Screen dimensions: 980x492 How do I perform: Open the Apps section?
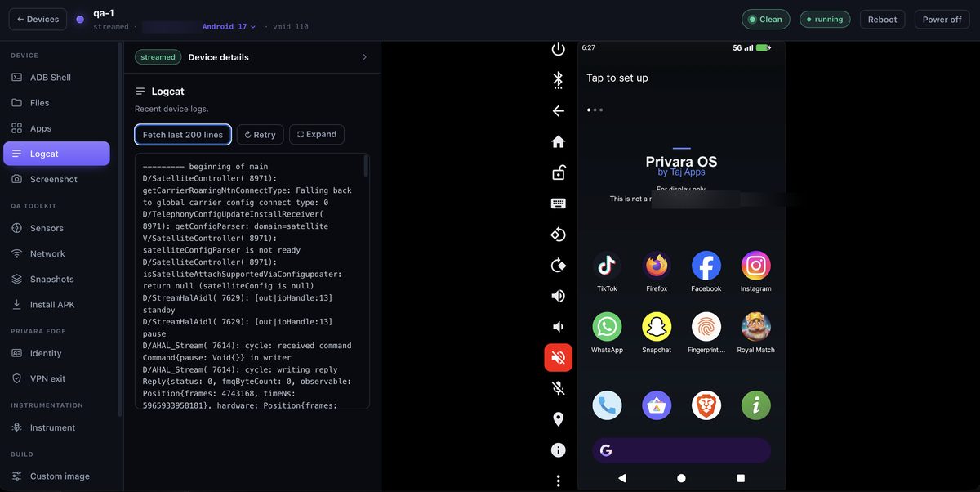pos(56,128)
